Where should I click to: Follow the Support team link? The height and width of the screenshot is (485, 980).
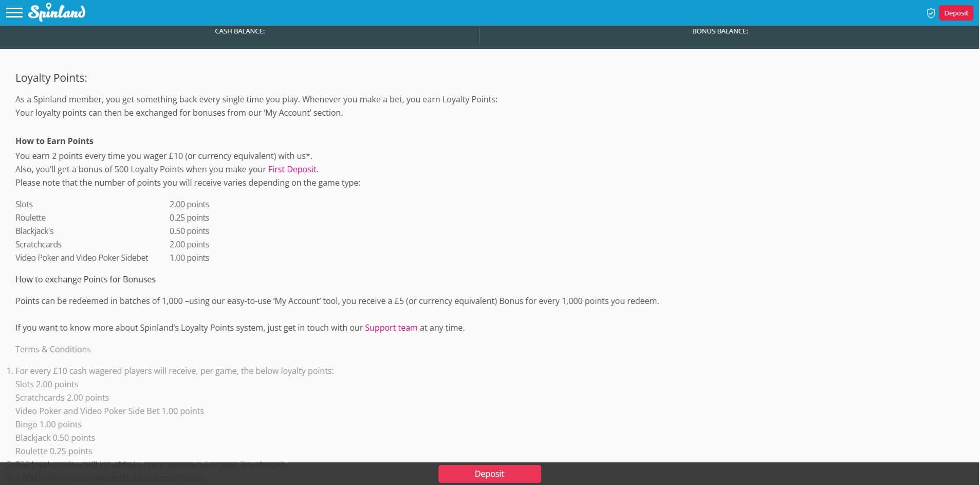tap(391, 328)
